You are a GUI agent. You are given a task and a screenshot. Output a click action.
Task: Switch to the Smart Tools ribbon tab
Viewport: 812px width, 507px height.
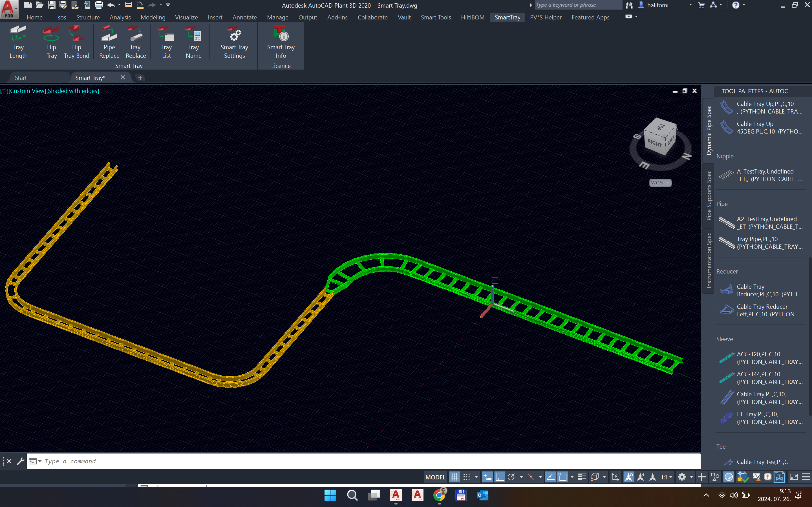coord(436,17)
